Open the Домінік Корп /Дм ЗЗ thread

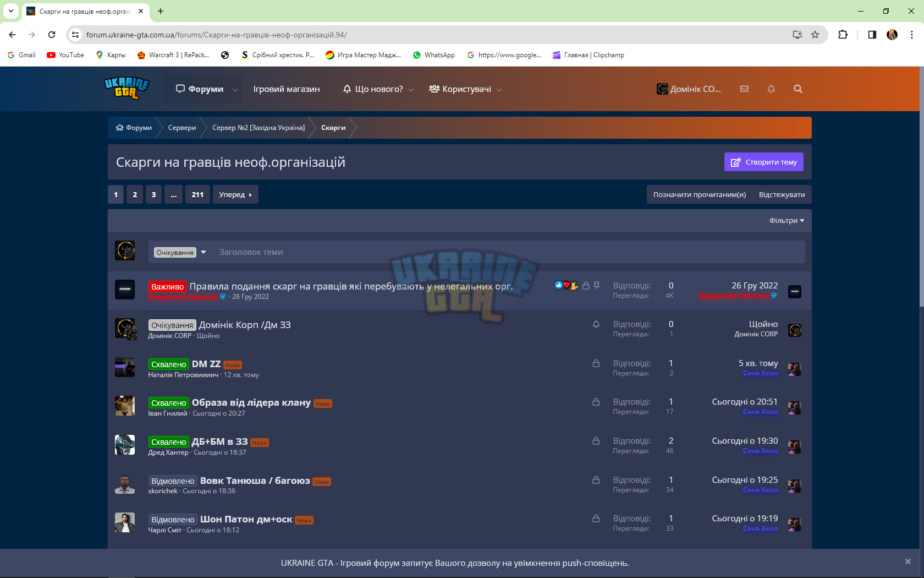pyautogui.click(x=245, y=325)
